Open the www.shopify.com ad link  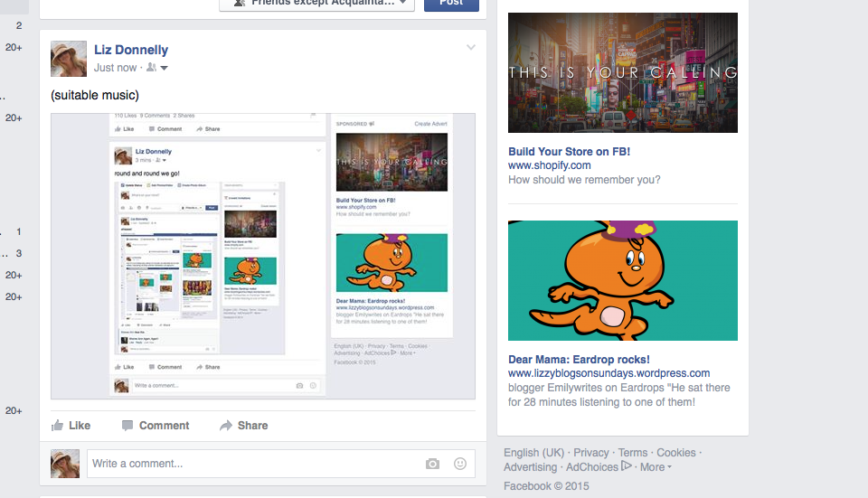point(549,165)
